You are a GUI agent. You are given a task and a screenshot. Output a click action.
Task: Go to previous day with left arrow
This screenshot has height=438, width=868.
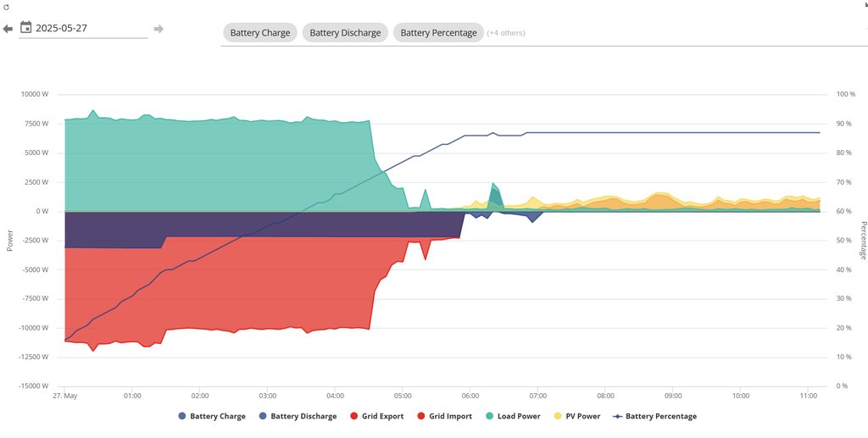click(8, 29)
